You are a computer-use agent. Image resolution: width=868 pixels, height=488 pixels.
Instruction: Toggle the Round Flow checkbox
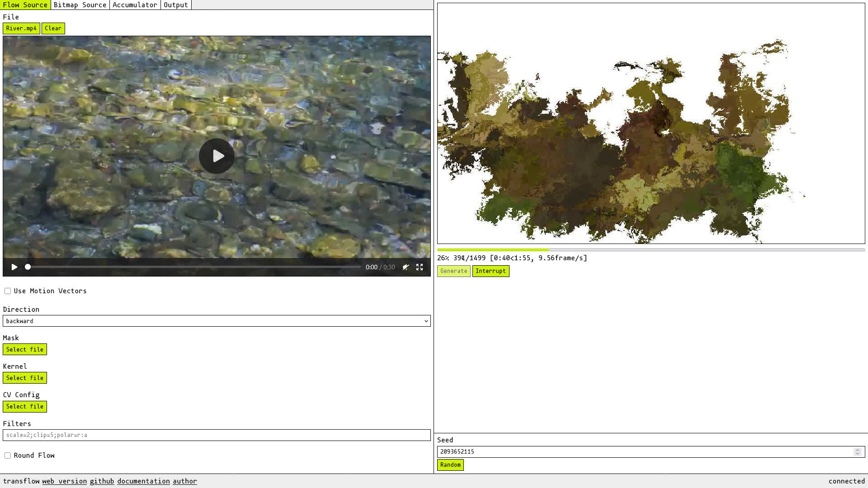pyautogui.click(x=8, y=455)
